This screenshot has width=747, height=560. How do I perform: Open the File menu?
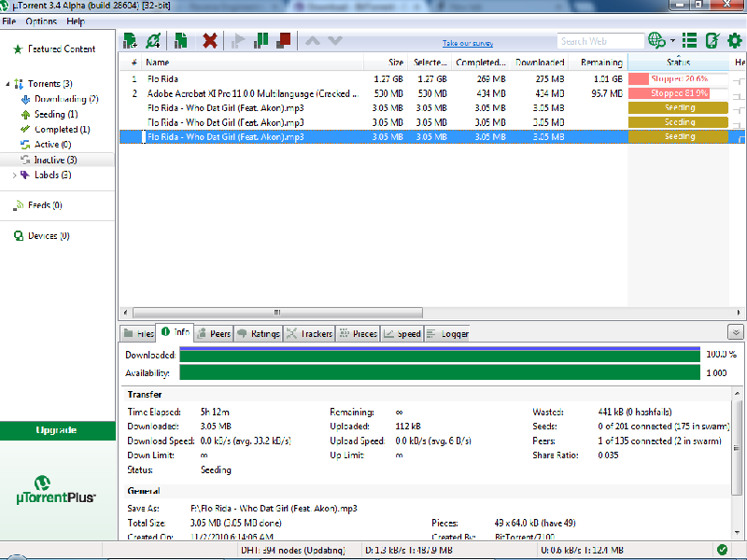pos(9,21)
